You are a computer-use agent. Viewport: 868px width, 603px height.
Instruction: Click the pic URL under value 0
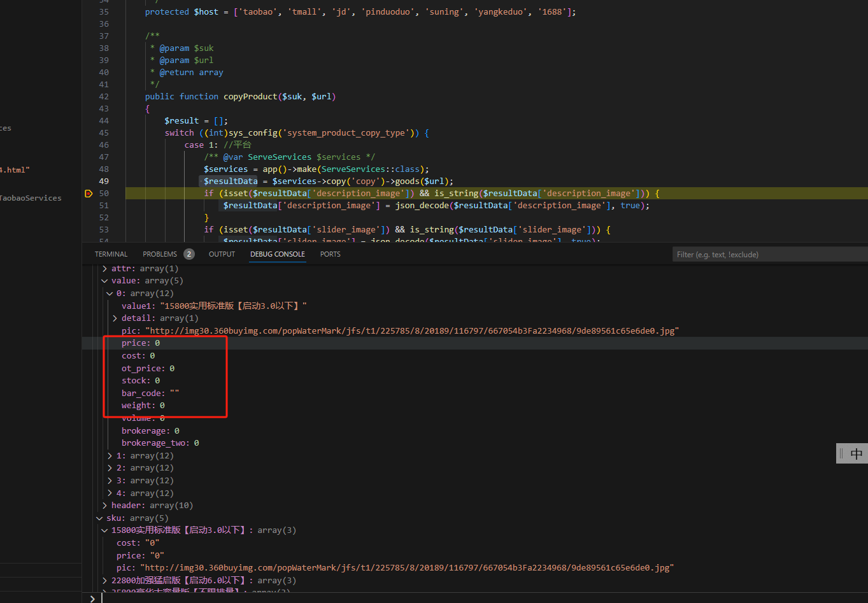tap(413, 331)
